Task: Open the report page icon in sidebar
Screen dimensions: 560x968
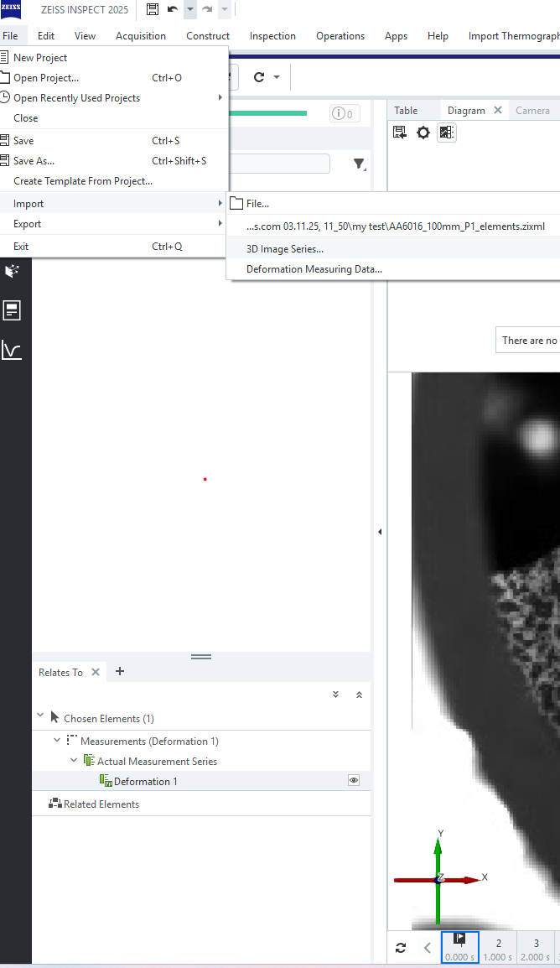Action: [12, 310]
